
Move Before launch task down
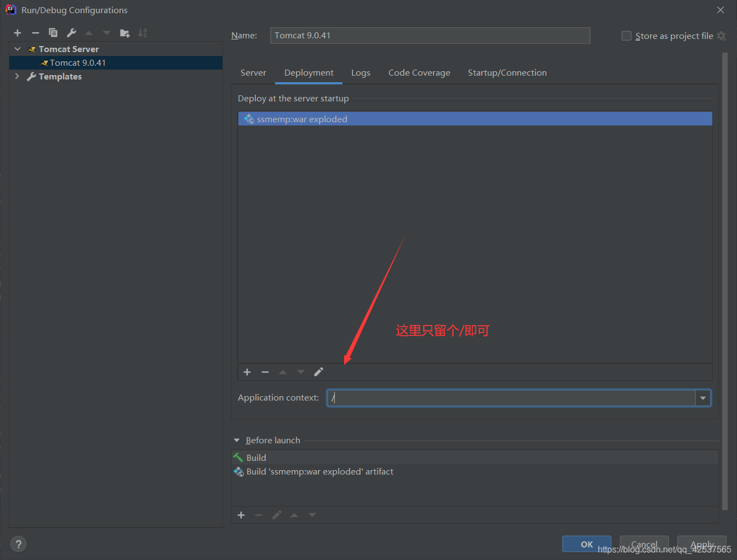[x=312, y=515]
